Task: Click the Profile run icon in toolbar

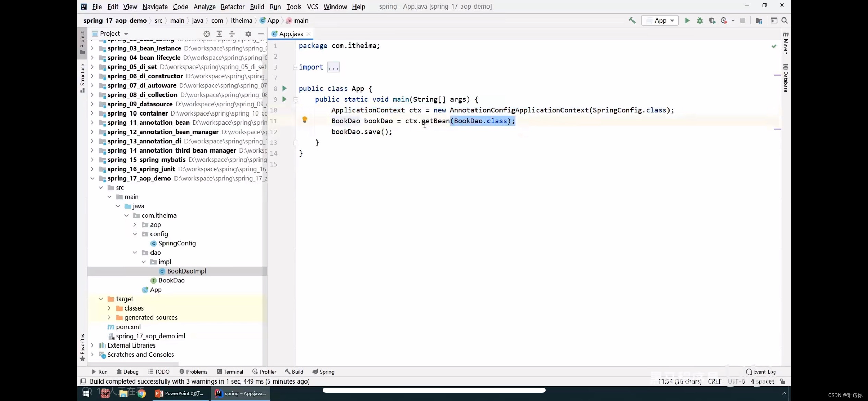Action: [x=724, y=21]
